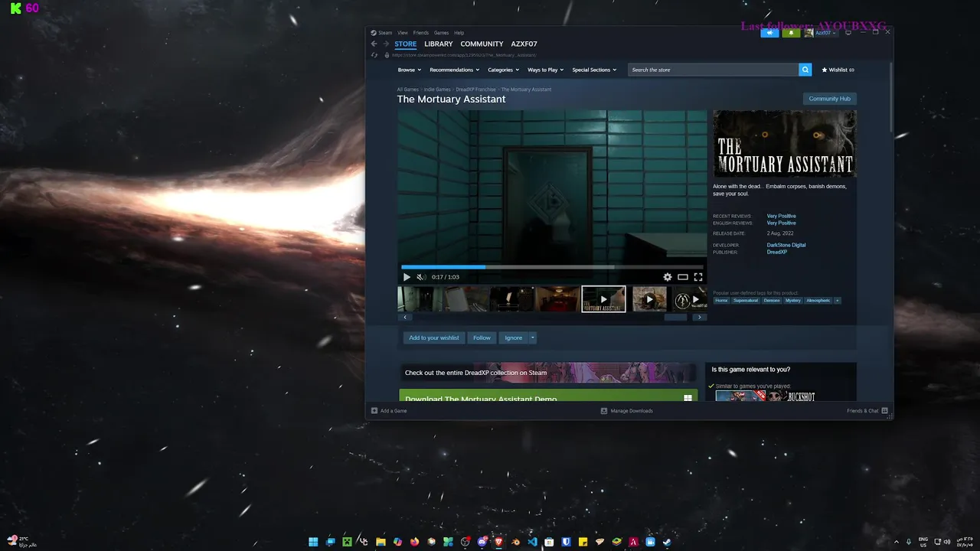Open the Wishlist link
980x551 pixels.
838,70
